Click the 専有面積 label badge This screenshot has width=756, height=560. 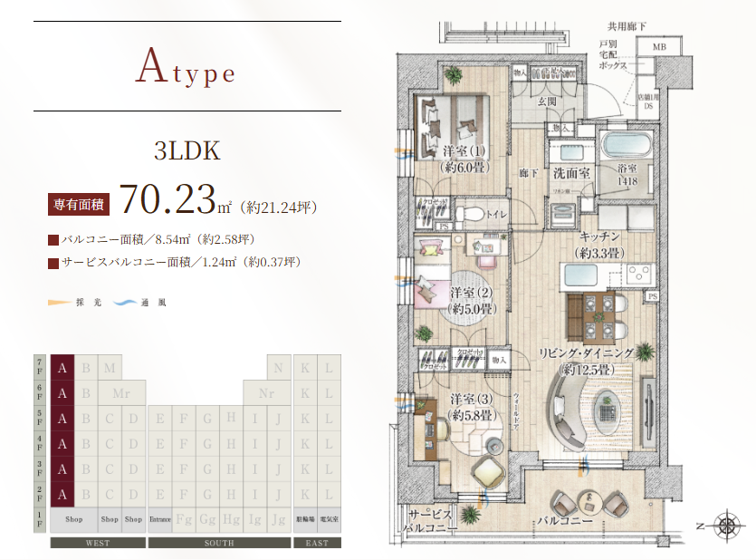pos(78,205)
